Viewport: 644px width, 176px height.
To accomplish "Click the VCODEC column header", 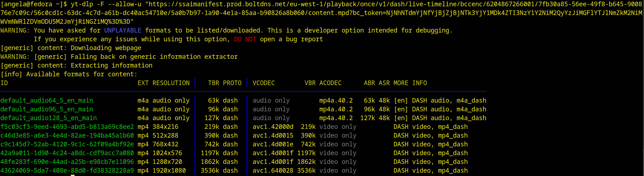I will tap(264, 83).
